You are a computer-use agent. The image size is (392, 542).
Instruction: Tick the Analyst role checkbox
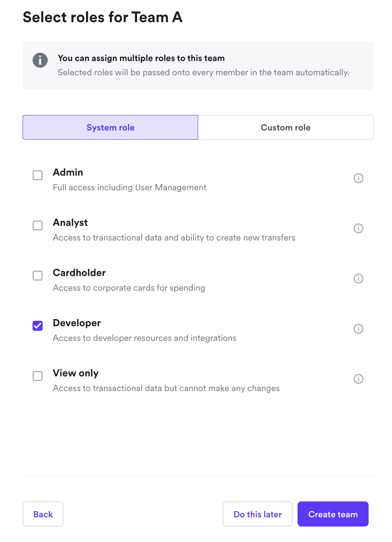click(38, 225)
